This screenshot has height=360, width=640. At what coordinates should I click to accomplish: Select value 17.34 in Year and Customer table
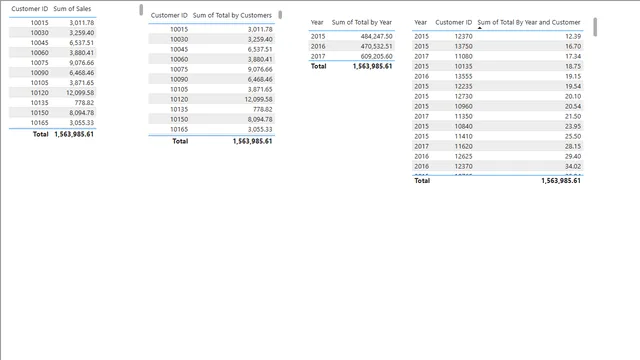[x=573, y=56]
